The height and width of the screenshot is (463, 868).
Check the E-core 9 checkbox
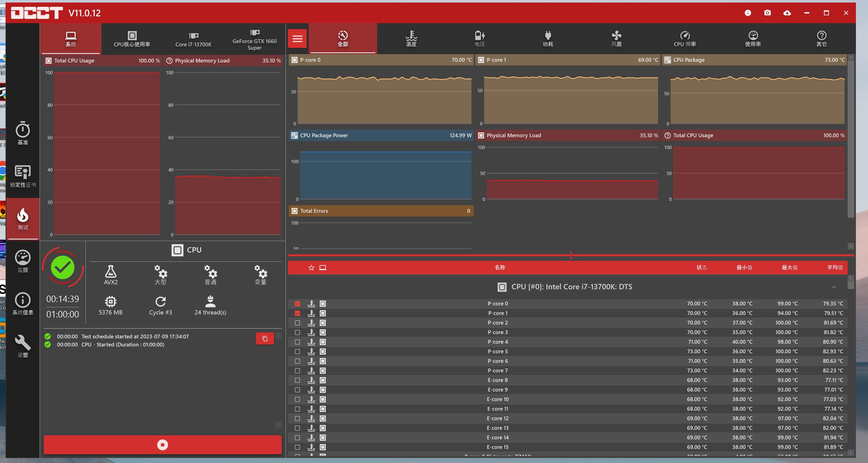[x=297, y=390]
